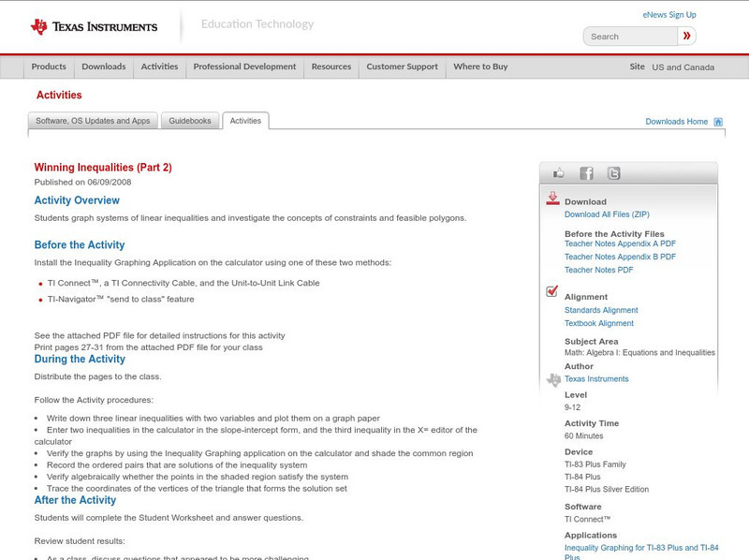Switch to the Guidebooks tab
Screen dimensions: 749x560
tap(190, 121)
